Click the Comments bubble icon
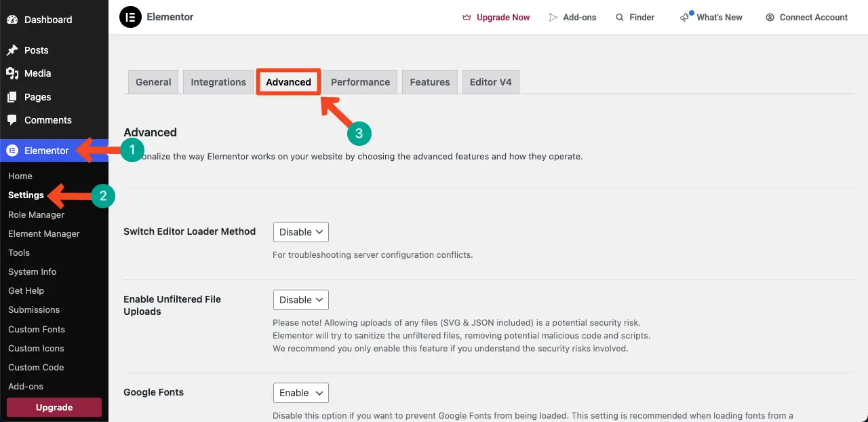The width and height of the screenshot is (868, 422). (x=12, y=120)
